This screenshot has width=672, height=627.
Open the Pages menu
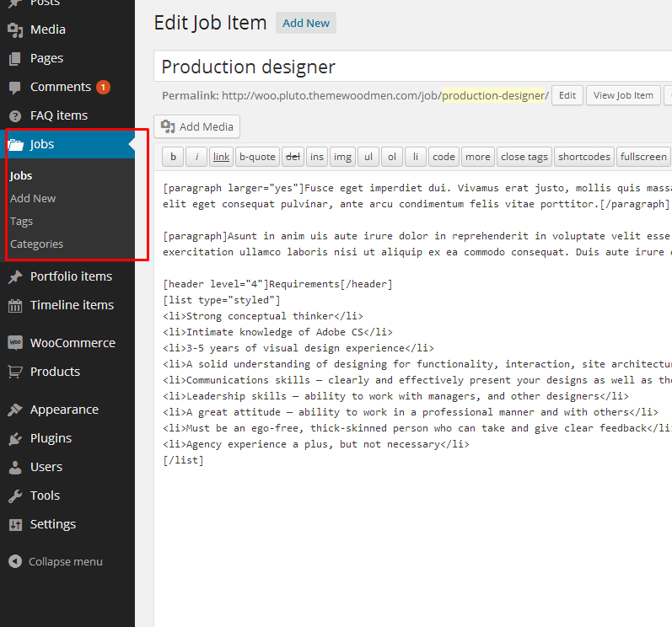pos(46,58)
